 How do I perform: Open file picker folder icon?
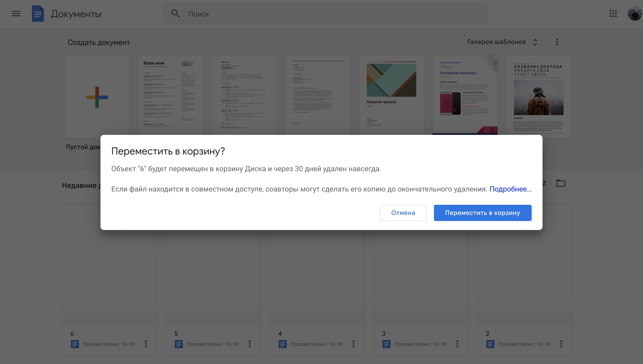click(x=561, y=183)
